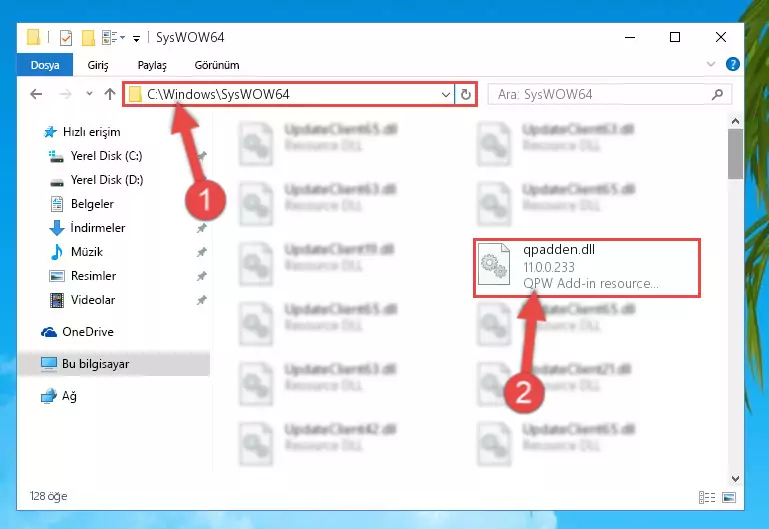Open address bar history dropdown

(445, 94)
